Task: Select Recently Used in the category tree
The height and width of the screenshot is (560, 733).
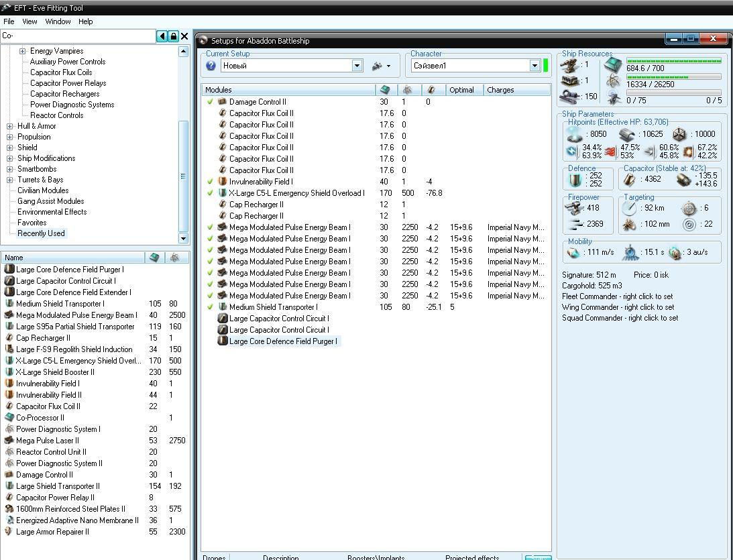Action: pos(41,233)
